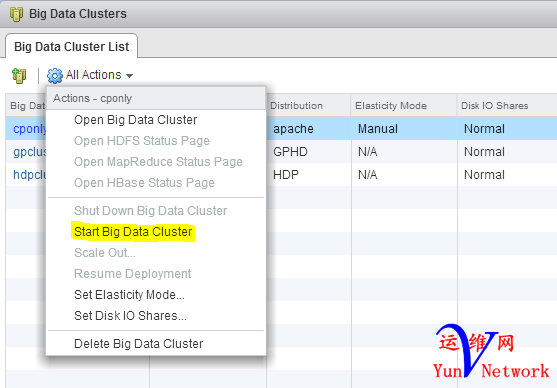Select Resume Deployment menu entry
Viewport: 557px width, 388px height.
pos(133,274)
